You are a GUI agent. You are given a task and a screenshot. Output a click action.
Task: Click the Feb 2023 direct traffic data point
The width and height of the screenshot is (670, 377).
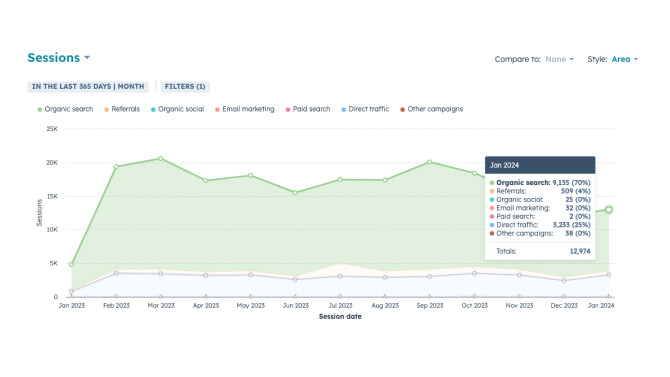pyautogui.click(x=116, y=274)
